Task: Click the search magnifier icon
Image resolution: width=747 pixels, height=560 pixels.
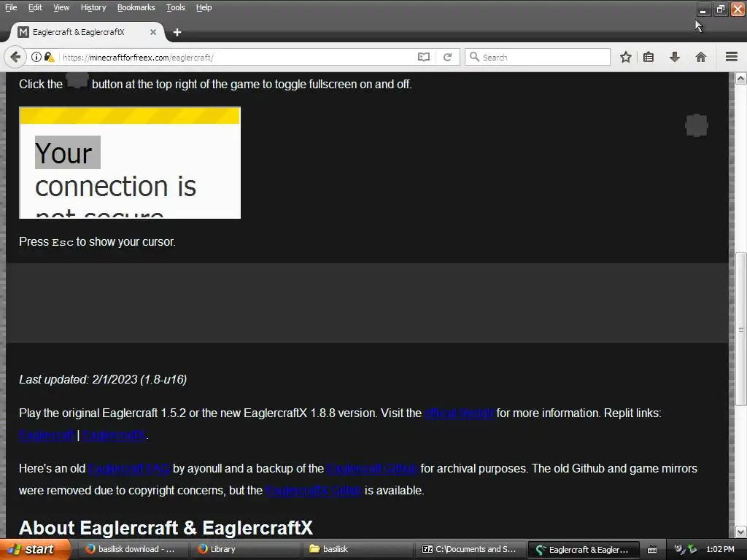Action: (474, 57)
